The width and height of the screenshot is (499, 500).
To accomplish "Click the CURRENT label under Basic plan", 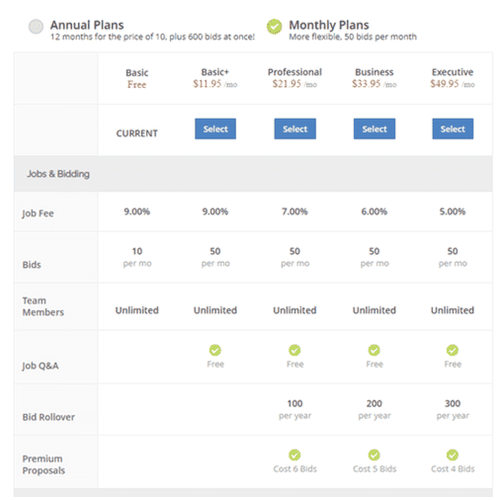I will [x=137, y=133].
